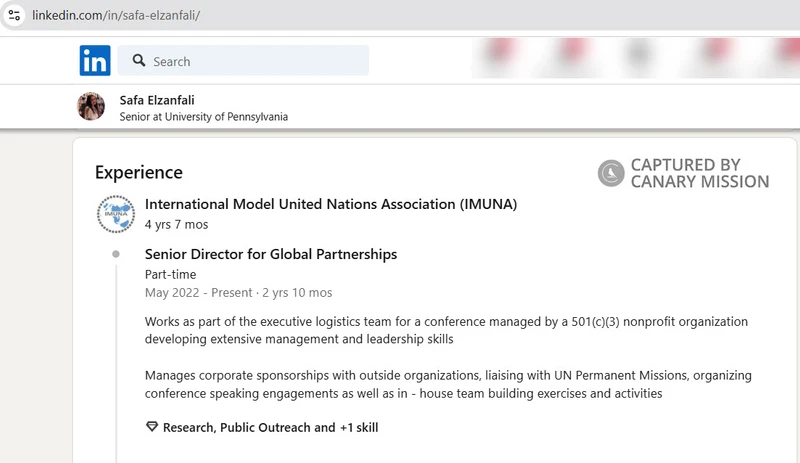
Task: Click the magnifier icon in search box
Action: coord(137,61)
